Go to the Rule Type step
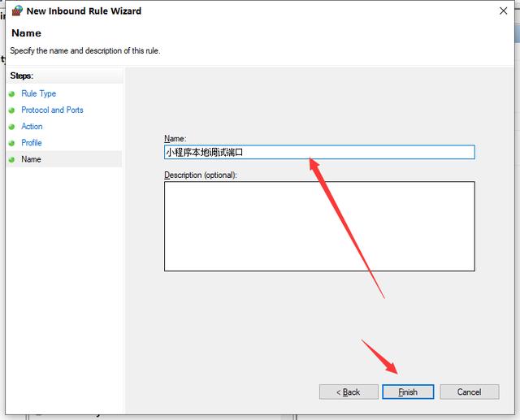Screen dimensions: 520x420 pyautogui.click(x=38, y=93)
